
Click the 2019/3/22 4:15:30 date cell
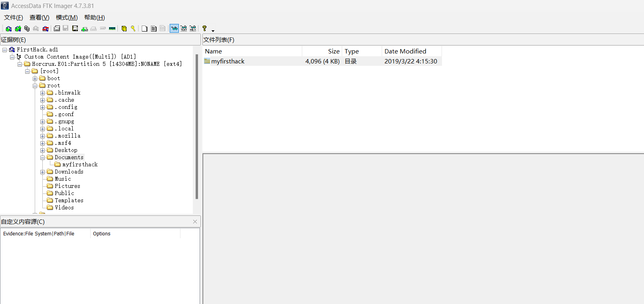pos(411,61)
